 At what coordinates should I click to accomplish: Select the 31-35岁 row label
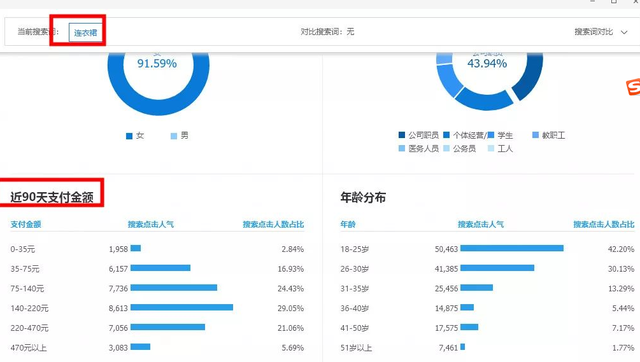click(x=355, y=289)
